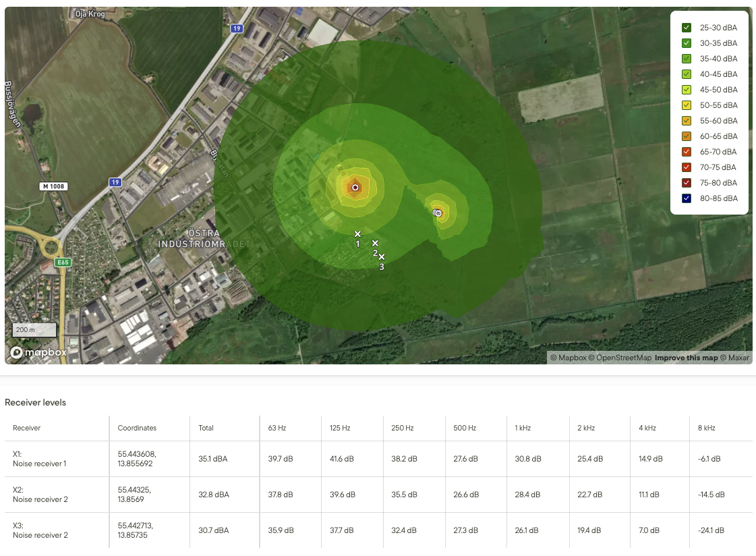
Task: Toggle the 45-50 dBA legend checkbox
Action: point(687,89)
